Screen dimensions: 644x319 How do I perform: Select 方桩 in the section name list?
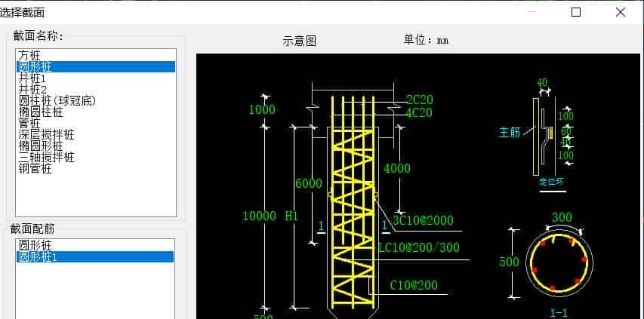30,55
